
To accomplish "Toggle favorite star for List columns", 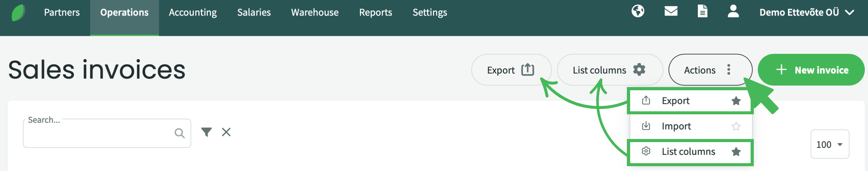I will [736, 152].
